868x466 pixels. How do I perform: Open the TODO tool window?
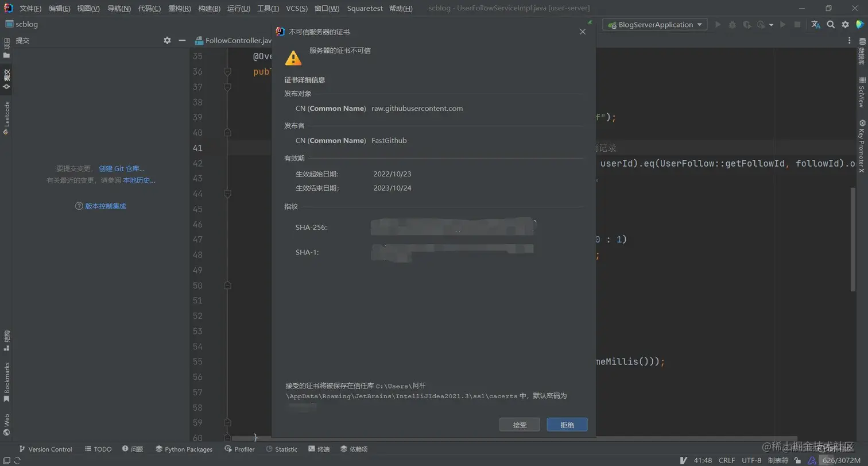98,449
